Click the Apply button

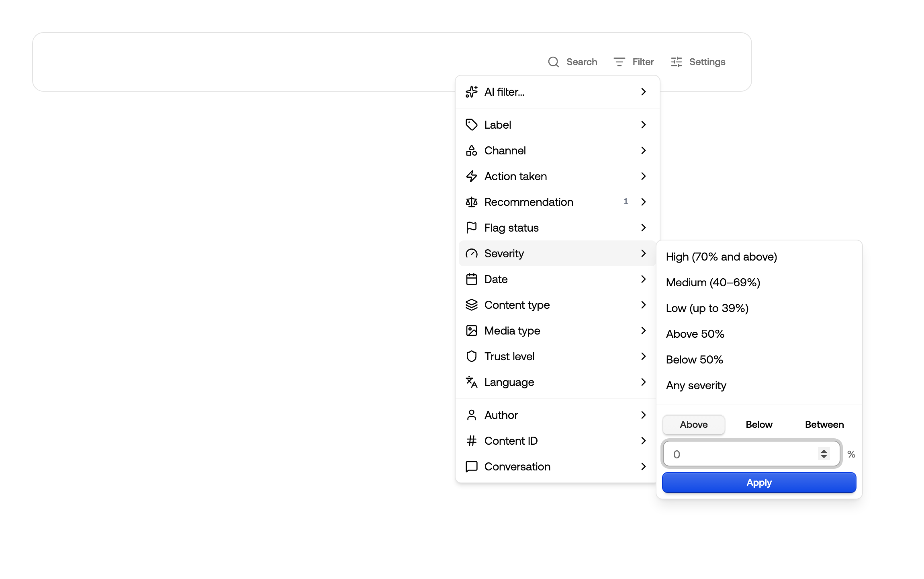pos(759,482)
